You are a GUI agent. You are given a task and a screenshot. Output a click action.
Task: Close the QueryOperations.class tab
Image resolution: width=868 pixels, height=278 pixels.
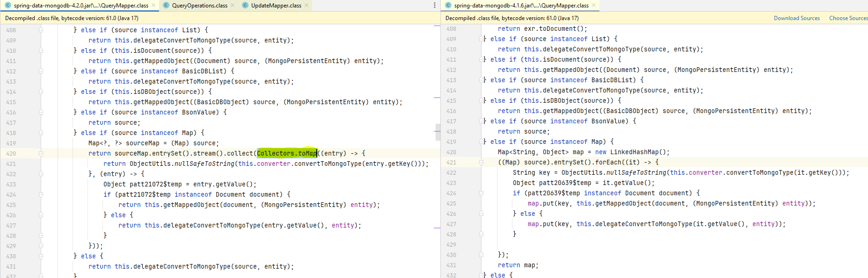pyautogui.click(x=233, y=6)
